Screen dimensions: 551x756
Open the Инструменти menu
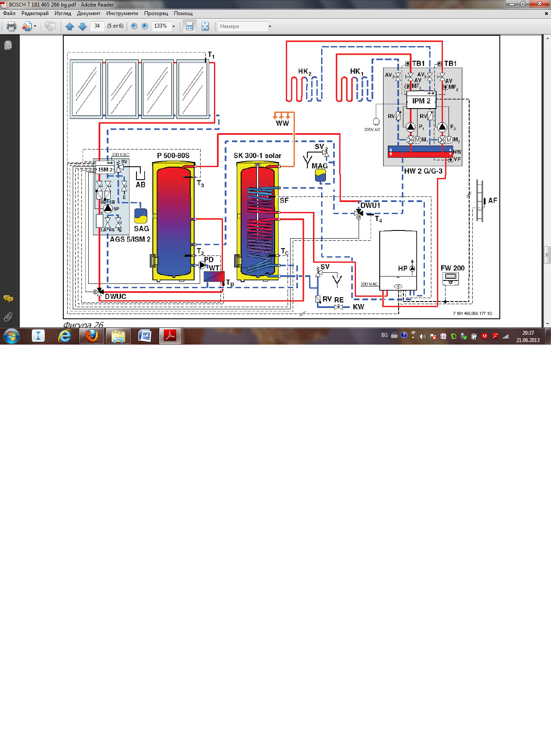tap(122, 13)
